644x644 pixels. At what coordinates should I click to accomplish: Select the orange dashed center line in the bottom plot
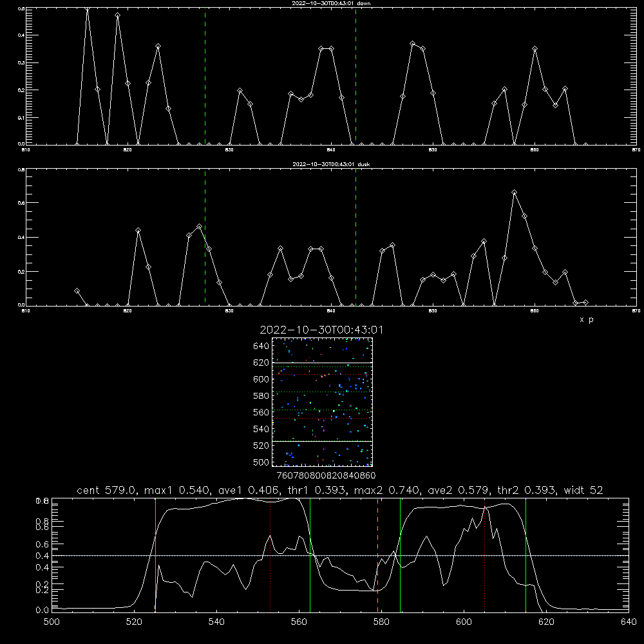(x=377, y=555)
